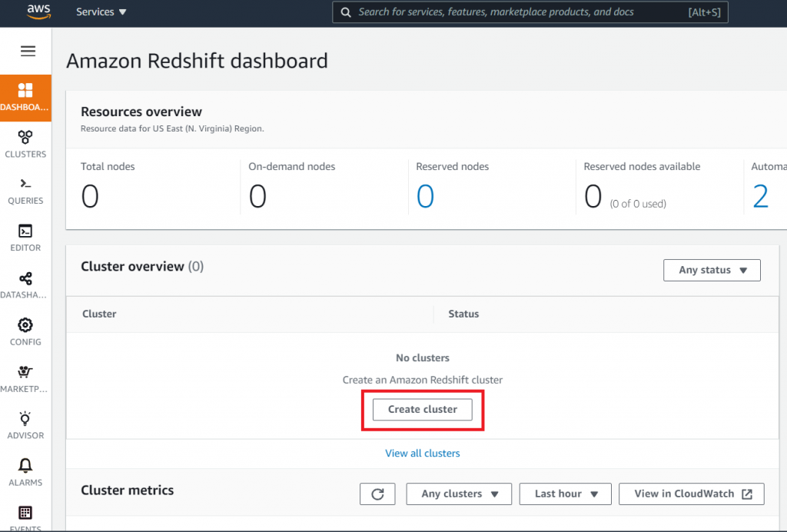This screenshot has height=532, width=787.
Task: Open the Any clusters dropdown
Action: pyautogui.click(x=459, y=494)
